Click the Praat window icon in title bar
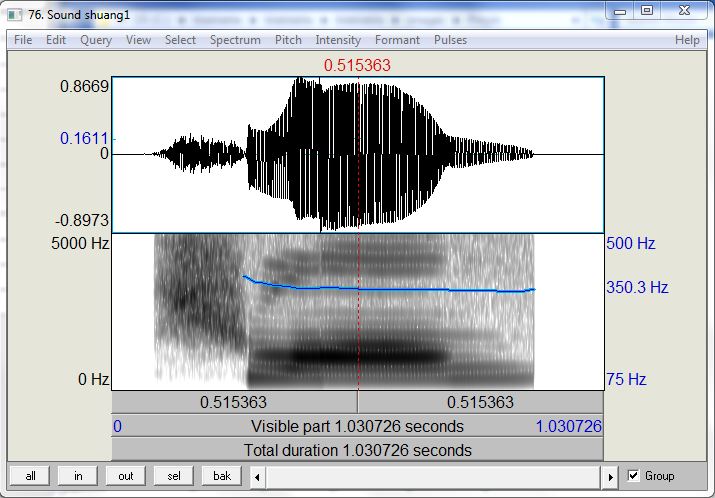Viewport: 715px width, 498px height. coord(15,15)
